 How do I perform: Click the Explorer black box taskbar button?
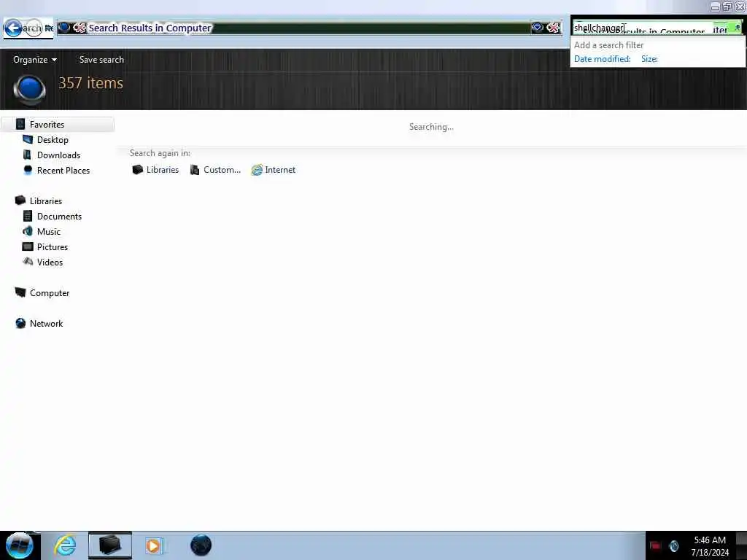click(x=109, y=545)
